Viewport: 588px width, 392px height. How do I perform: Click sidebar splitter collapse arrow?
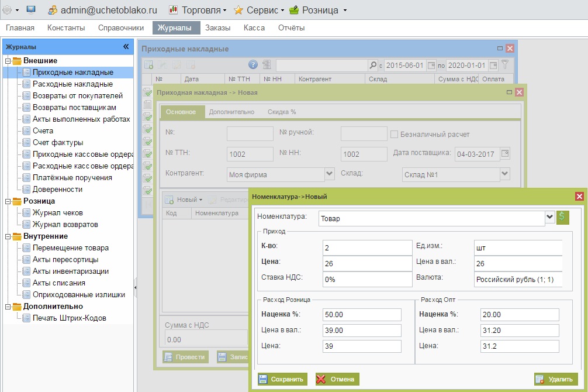(136, 288)
